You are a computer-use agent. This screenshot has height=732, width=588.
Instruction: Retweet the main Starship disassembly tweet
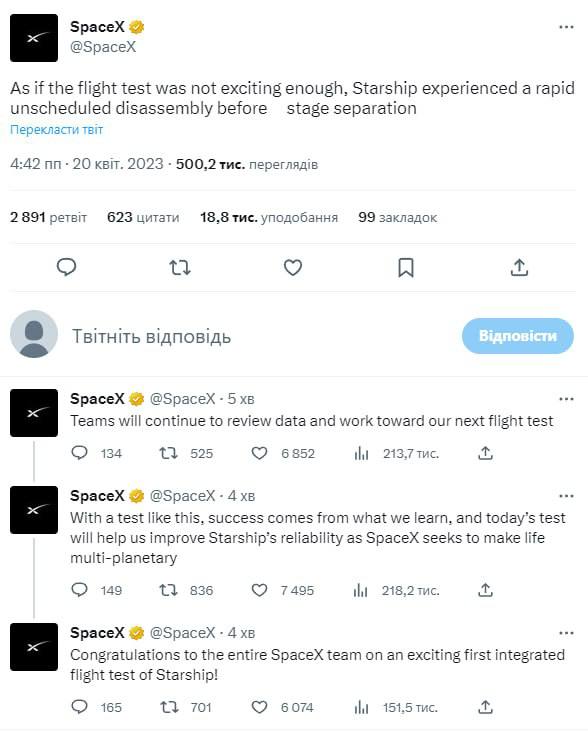point(180,267)
